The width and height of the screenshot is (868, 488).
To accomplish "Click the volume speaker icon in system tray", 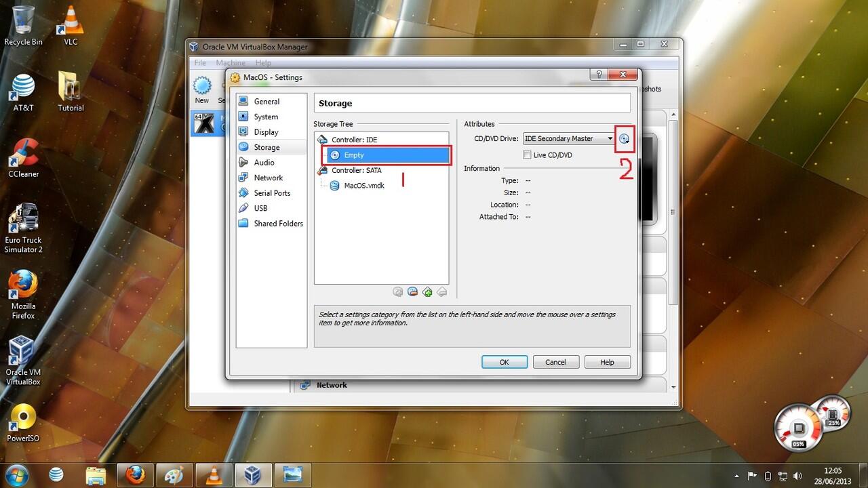I will pyautogui.click(x=797, y=476).
